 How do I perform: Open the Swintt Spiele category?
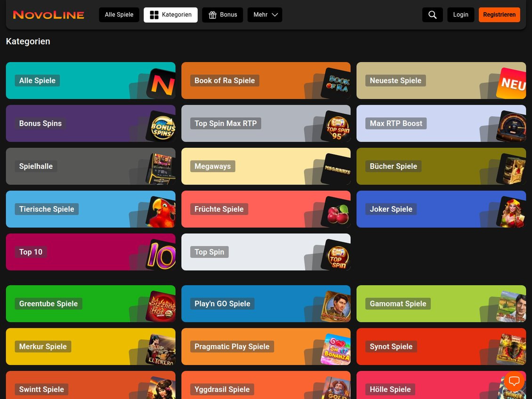coord(90,385)
